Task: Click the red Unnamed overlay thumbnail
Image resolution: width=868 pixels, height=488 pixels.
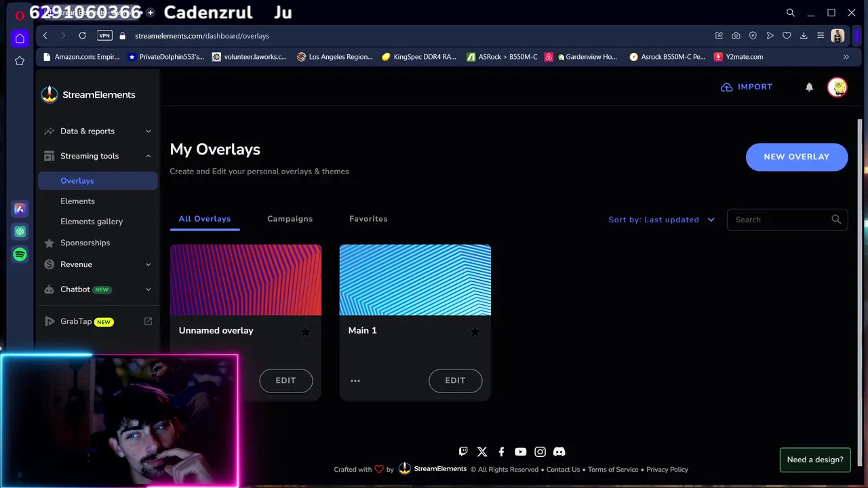Action: pos(245,280)
